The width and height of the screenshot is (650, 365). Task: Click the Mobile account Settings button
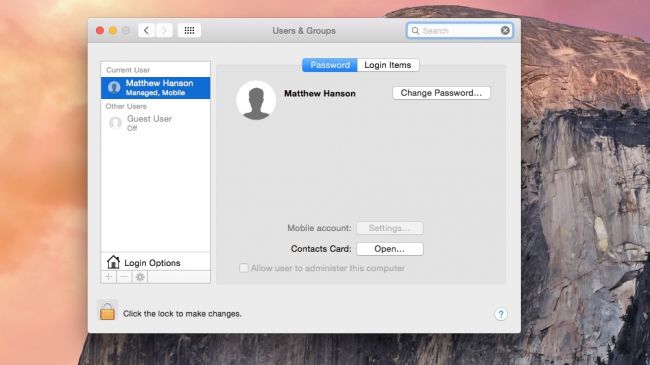[390, 228]
